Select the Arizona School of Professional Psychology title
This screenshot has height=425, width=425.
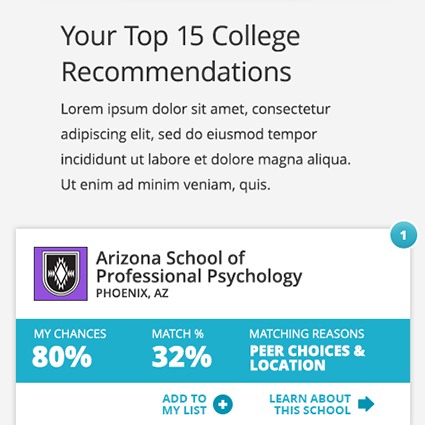coord(199,267)
